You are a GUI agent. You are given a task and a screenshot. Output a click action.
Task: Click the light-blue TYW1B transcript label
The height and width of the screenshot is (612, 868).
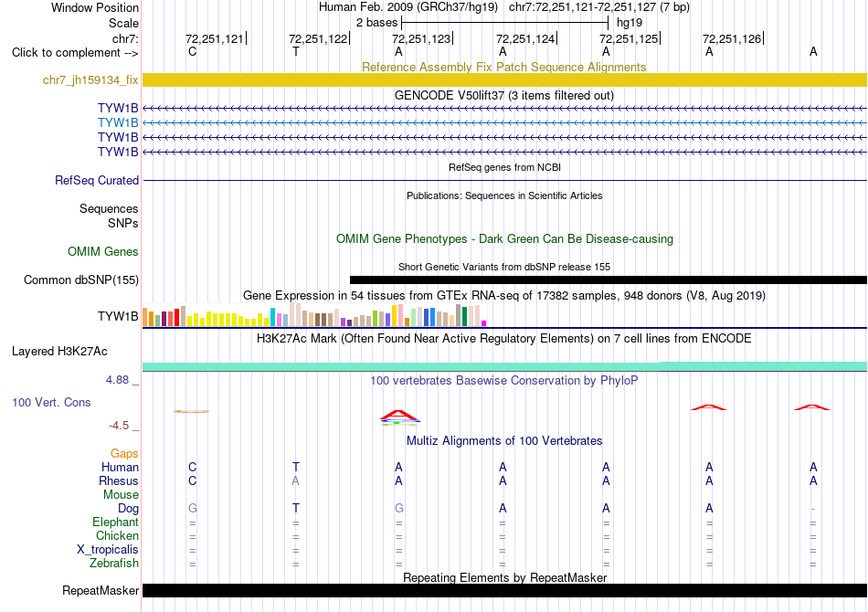coord(118,122)
